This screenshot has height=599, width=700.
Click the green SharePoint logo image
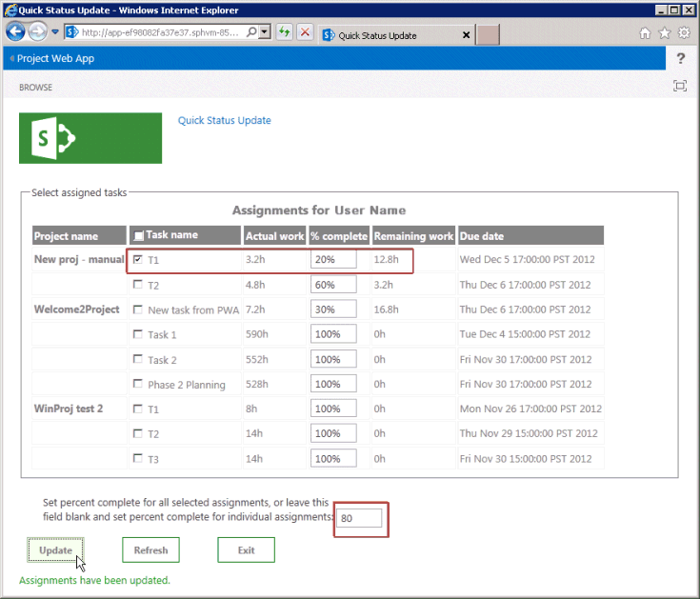tap(90, 139)
